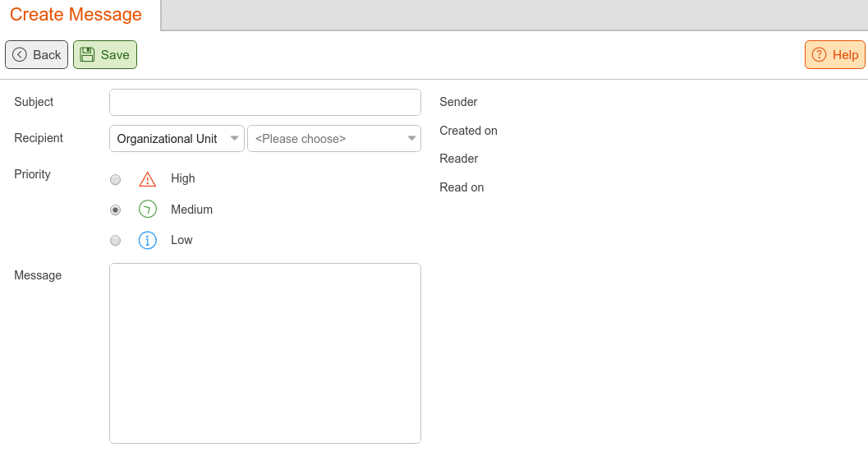Select the High priority radio button
Screen dimensions: 868x452
click(115, 179)
